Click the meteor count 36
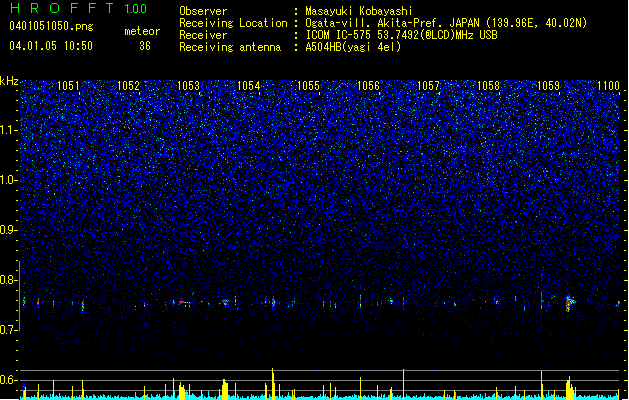The image size is (629, 400). tap(145, 46)
